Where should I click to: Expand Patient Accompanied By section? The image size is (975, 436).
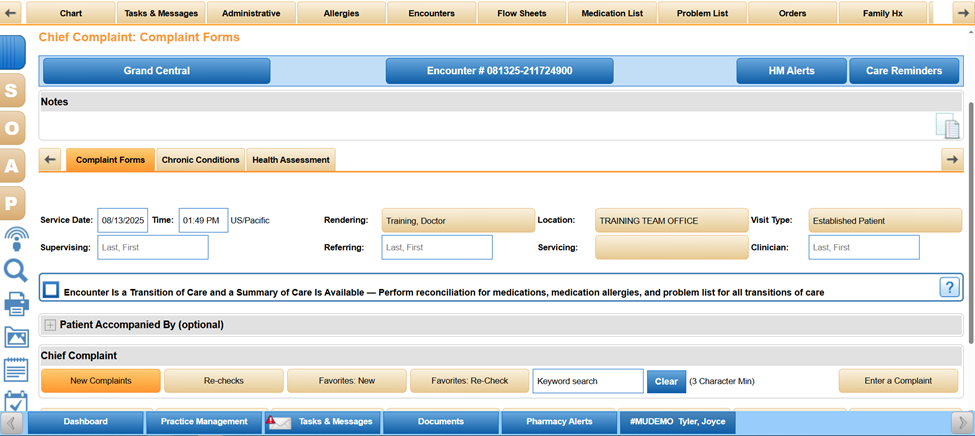[x=50, y=325]
